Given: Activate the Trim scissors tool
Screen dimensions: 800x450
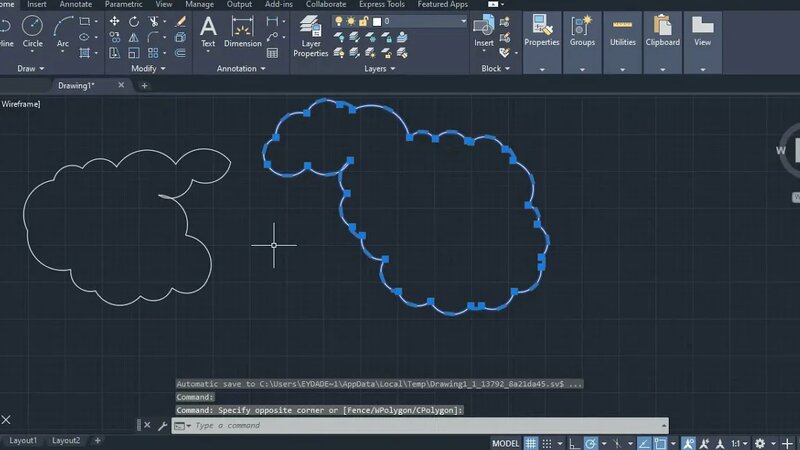Looking at the screenshot, I should [153, 21].
